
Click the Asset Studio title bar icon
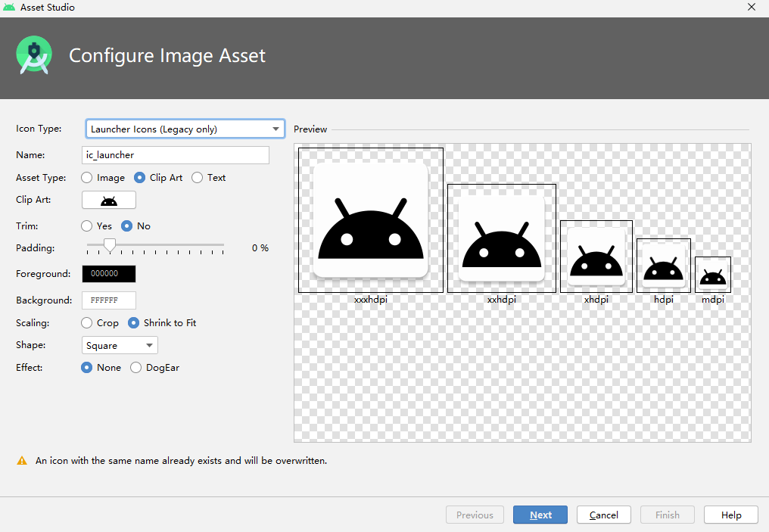pos(9,7)
